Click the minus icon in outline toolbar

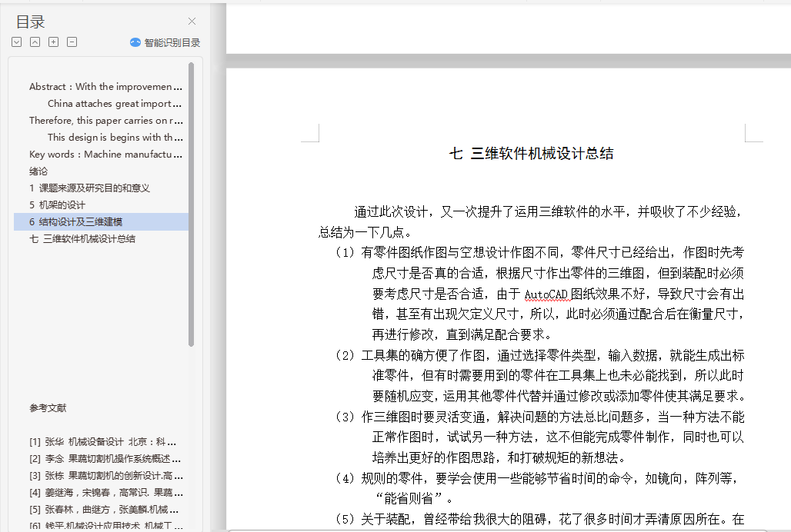72,42
